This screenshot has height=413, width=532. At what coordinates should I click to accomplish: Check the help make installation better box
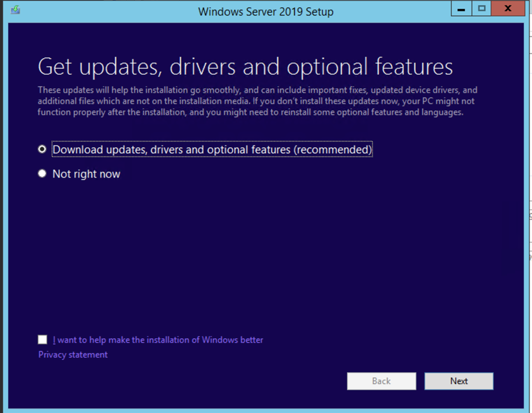coord(43,340)
